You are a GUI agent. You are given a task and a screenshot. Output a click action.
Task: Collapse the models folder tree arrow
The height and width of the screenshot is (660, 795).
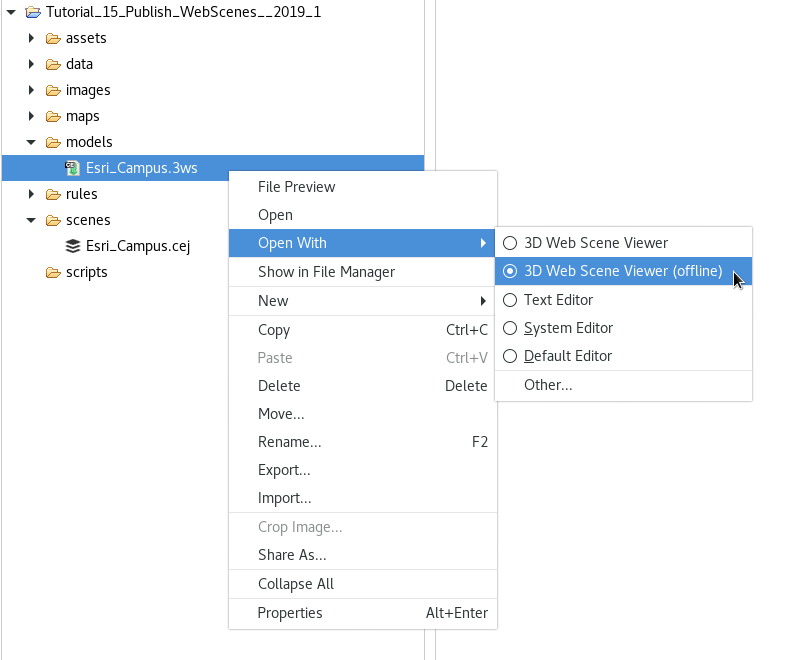click(31, 142)
